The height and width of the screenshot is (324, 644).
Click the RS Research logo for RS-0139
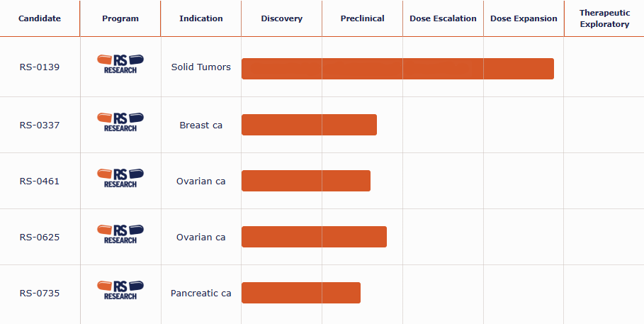120,64
